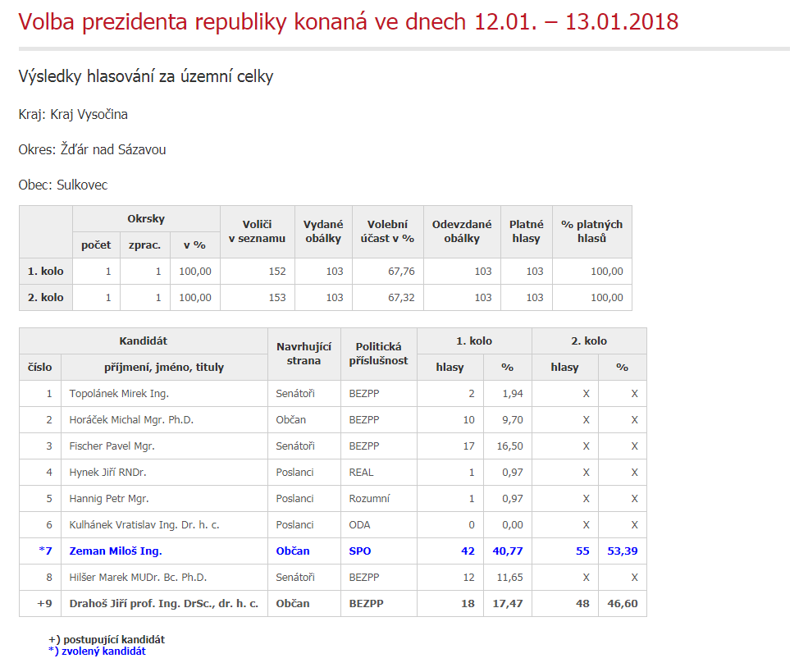The image size is (808, 672).
Task: Click Hilšer's percentage '11,65'
Action: (x=509, y=577)
